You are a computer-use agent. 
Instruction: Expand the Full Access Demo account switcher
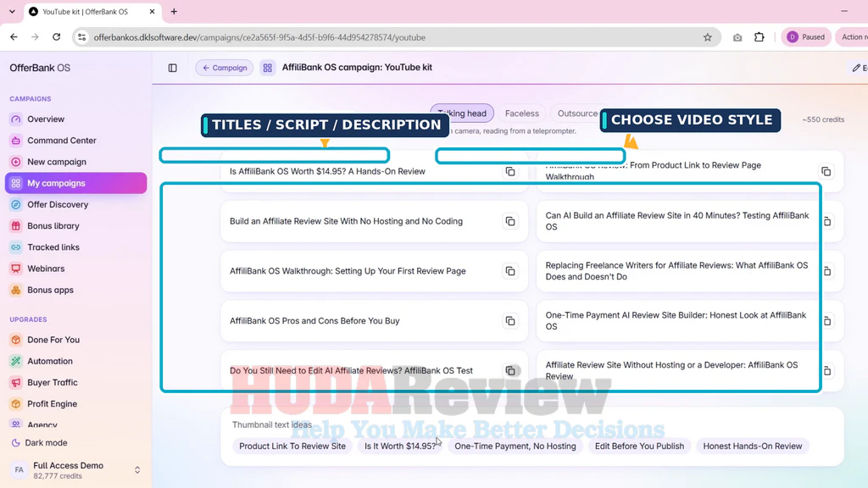(x=137, y=470)
